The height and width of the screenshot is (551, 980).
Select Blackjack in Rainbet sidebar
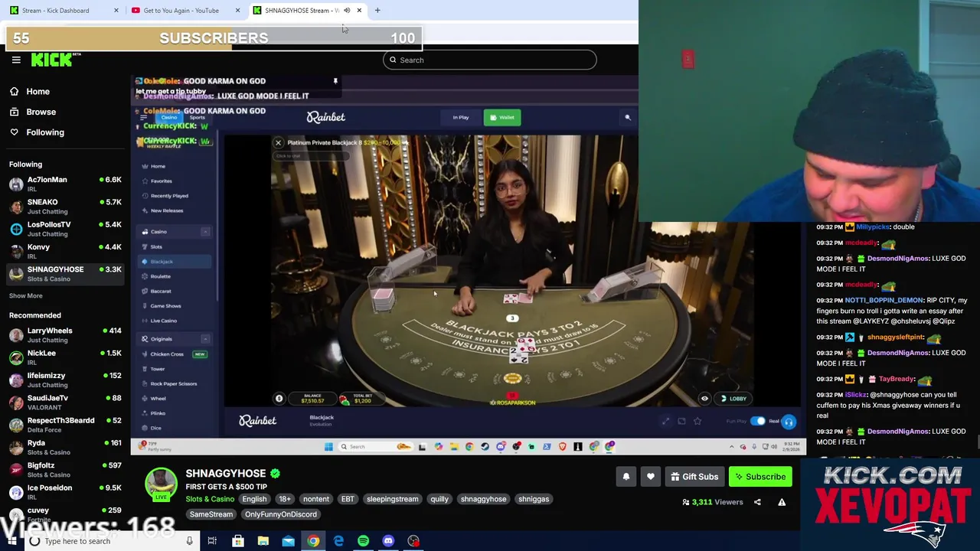coord(174,262)
